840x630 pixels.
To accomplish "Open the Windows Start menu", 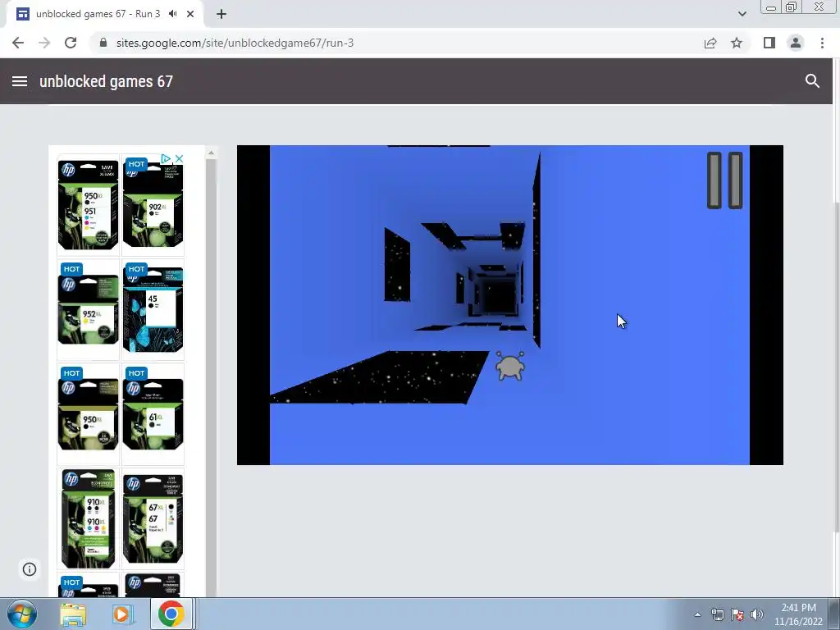I will [x=22, y=614].
